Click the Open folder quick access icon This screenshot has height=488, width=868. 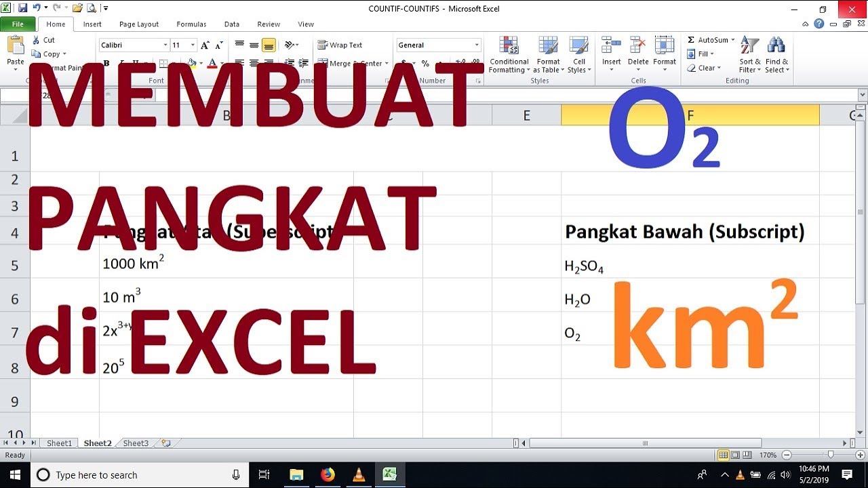coord(77,8)
